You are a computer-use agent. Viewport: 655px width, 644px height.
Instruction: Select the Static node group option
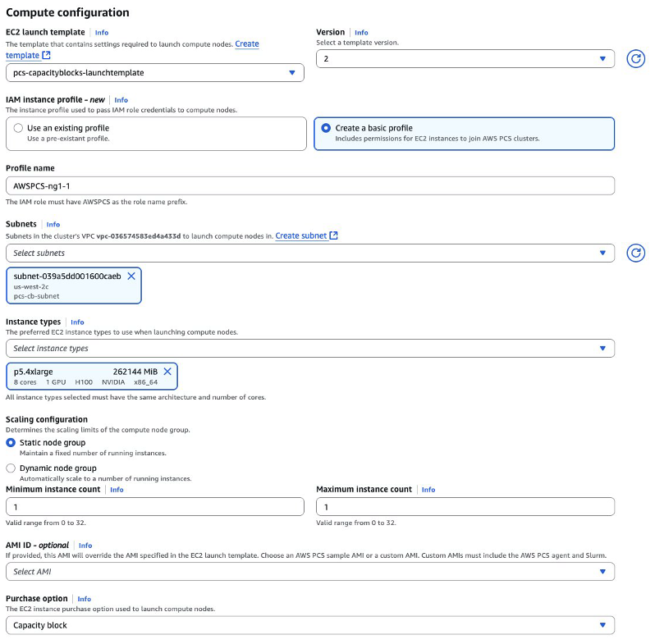(x=11, y=443)
